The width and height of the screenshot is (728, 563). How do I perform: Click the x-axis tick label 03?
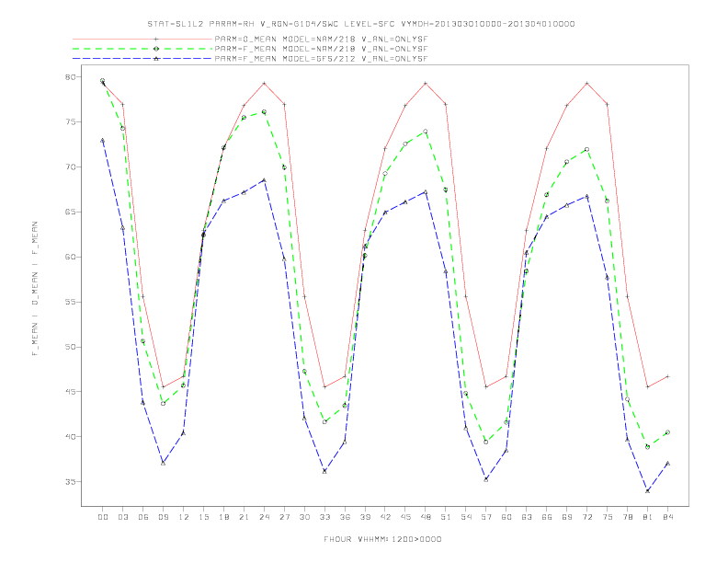pyautogui.click(x=122, y=517)
